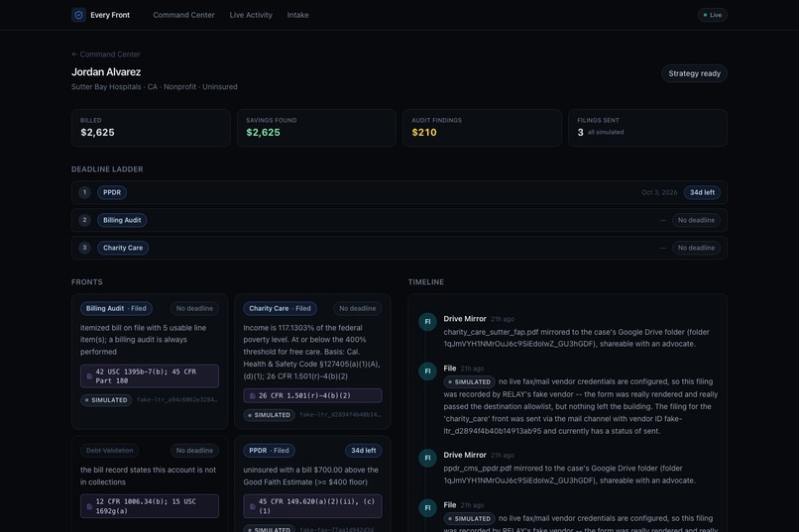This screenshot has height=532, width=799.
Task: Click FI avatar of charity_care_sutter_fap.pdf Drive Mirror entry
Action: click(427, 322)
